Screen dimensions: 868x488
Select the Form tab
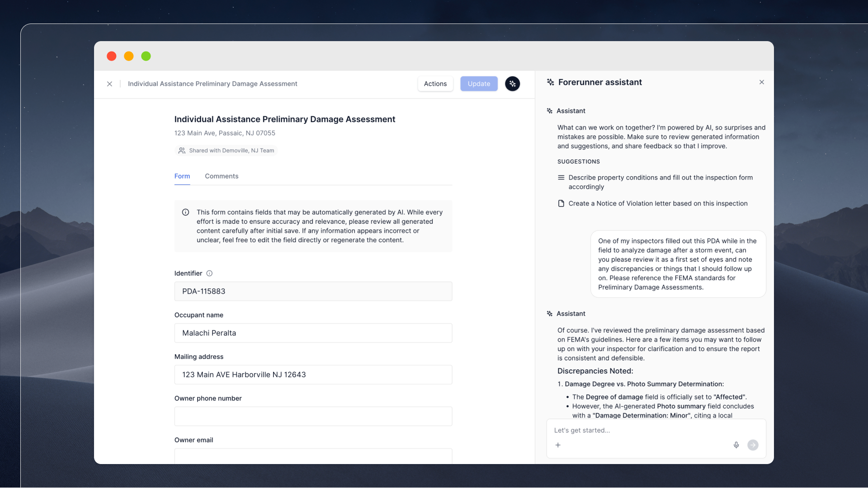point(182,176)
